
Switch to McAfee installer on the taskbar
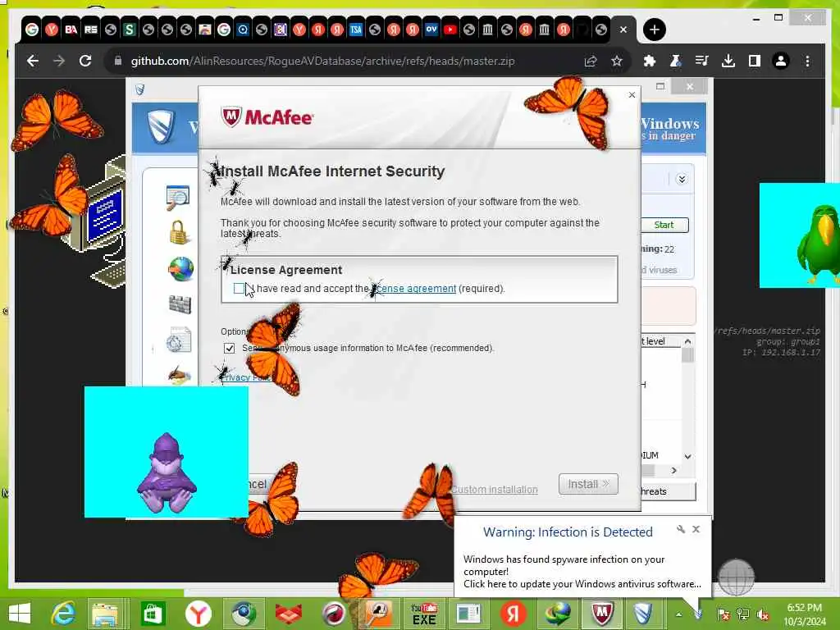click(602, 614)
